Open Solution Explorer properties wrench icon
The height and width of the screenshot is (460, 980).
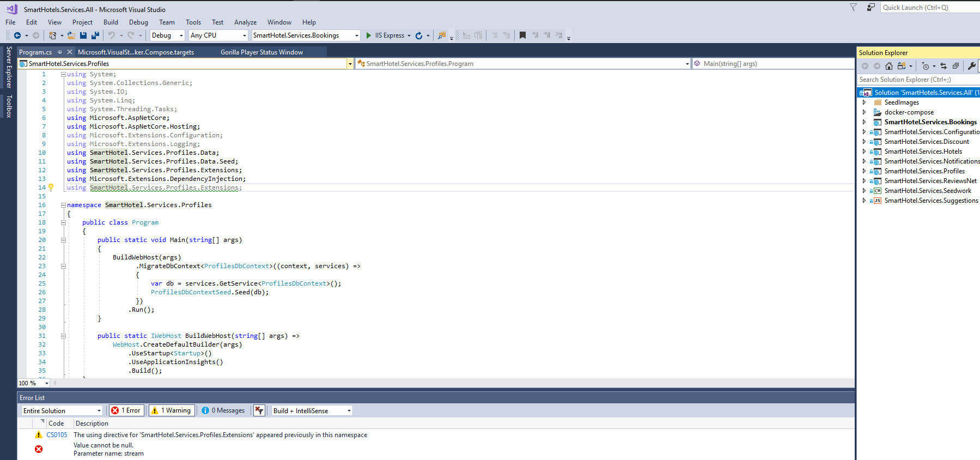[972, 66]
